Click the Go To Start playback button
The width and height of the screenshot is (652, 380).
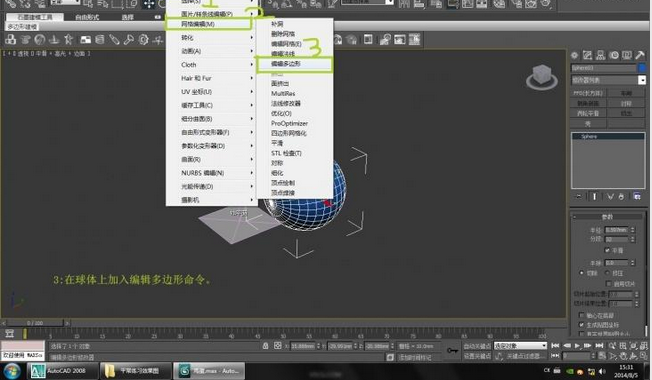click(555, 345)
